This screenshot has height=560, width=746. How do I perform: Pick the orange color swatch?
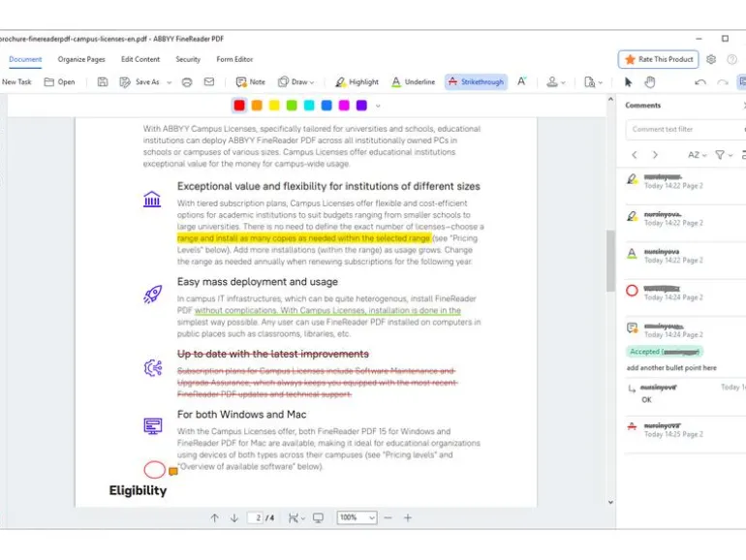tap(257, 106)
